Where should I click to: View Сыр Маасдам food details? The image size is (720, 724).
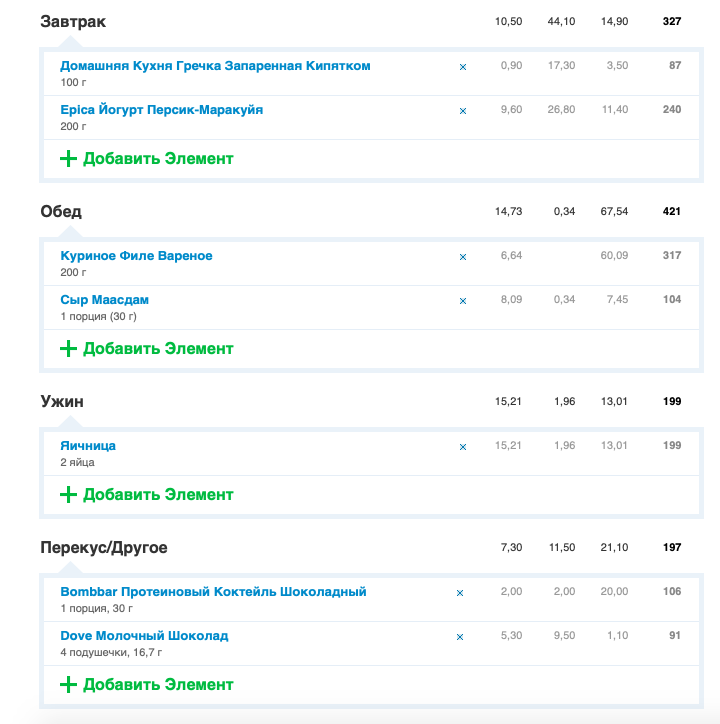click(104, 300)
